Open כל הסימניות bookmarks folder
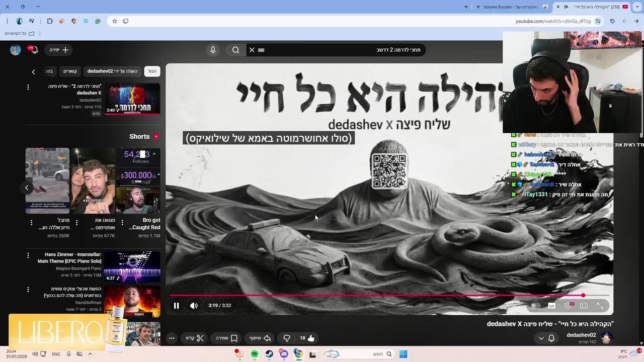The height and width of the screenshot is (362, 644). click(20, 33)
